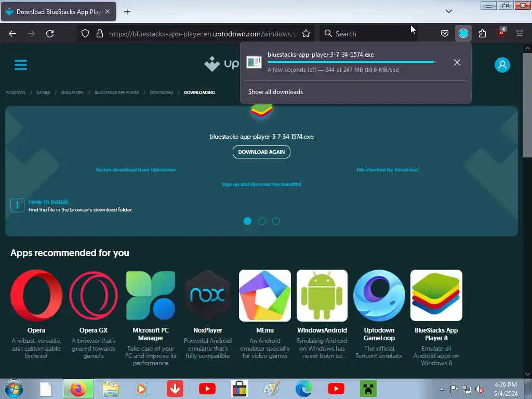Open Microsoft Edge from the taskbar
Image resolution: width=532 pixels, height=399 pixels.
pos(303,389)
